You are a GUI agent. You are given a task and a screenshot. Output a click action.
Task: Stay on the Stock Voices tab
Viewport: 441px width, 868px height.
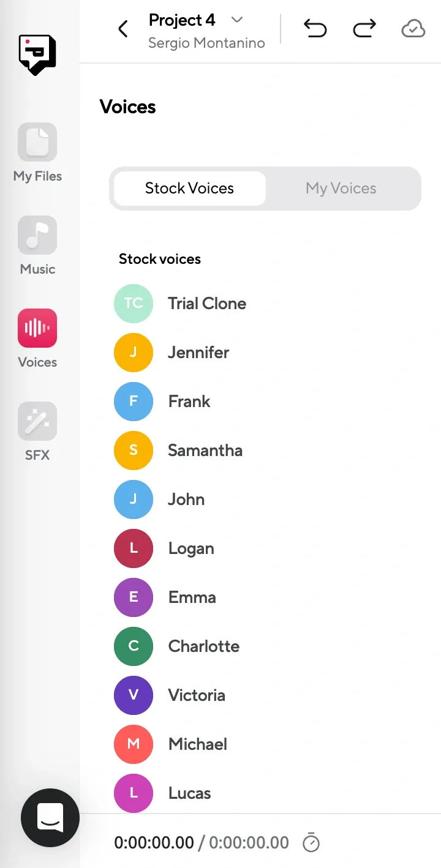tap(188, 189)
